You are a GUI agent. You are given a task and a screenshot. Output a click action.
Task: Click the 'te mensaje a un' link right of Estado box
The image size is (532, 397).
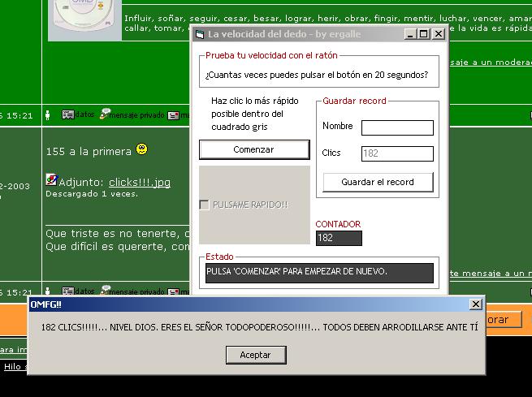491,274
